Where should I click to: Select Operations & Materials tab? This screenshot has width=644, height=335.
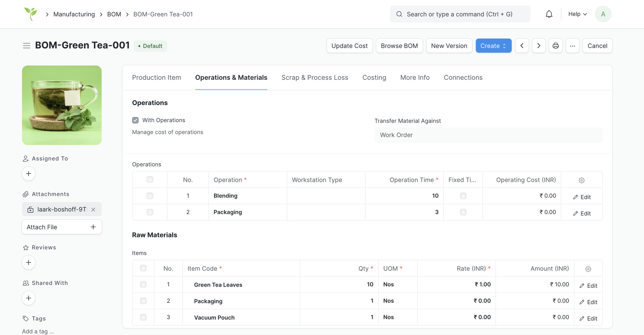point(231,77)
